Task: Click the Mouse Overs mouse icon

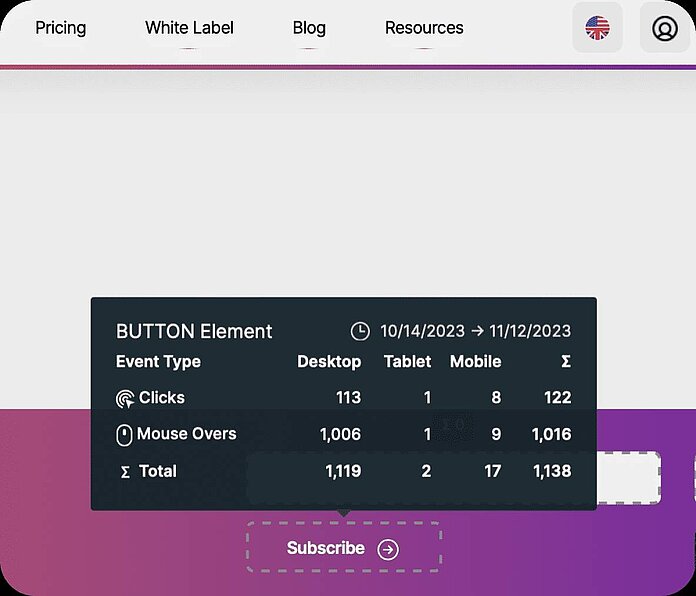Action: coord(124,435)
